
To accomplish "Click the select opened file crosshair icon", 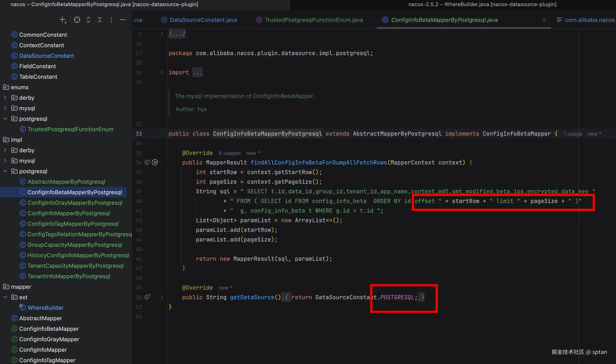I will [x=77, y=20].
